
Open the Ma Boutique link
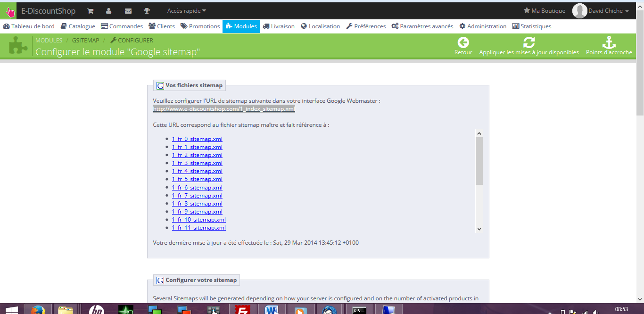545,11
